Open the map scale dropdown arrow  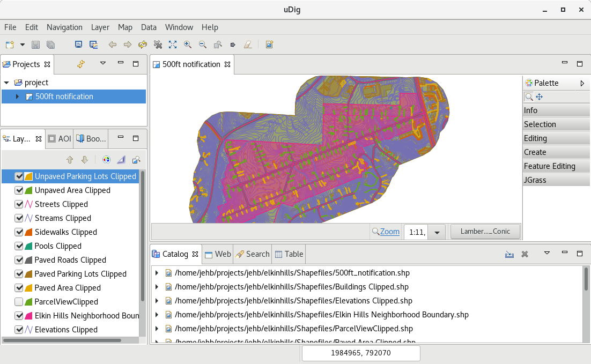437,232
